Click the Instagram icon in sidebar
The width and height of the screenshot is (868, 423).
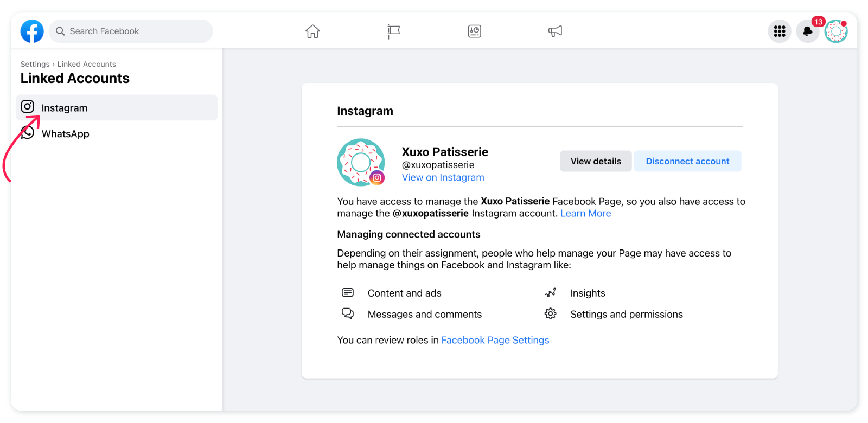(x=28, y=107)
